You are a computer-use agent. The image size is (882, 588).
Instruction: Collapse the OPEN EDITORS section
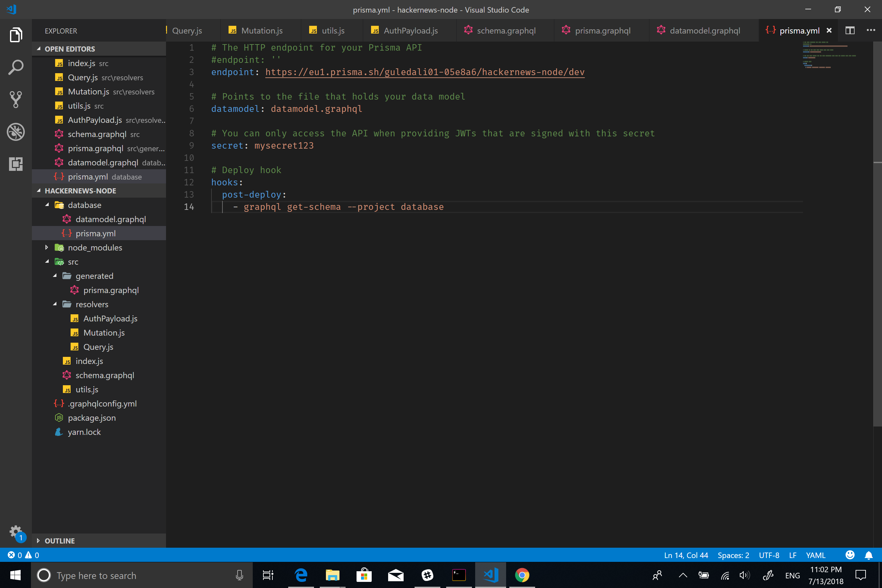tap(70, 49)
